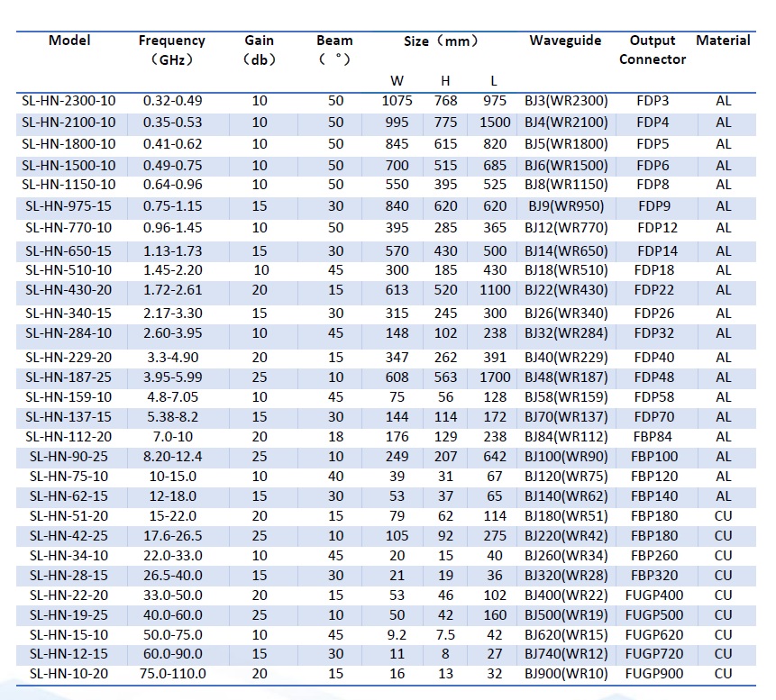This screenshot has height=700, width=776.
Task: Select model SL-HN-19-25
Action: pos(68,615)
